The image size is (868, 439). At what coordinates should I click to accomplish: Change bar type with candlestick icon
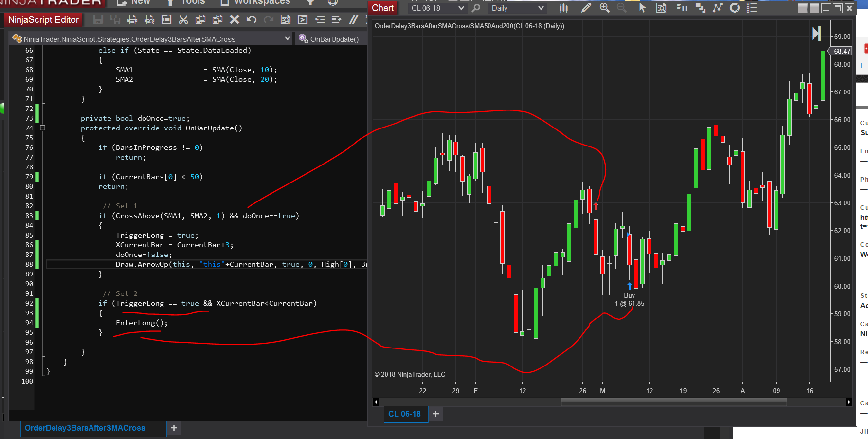click(564, 8)
